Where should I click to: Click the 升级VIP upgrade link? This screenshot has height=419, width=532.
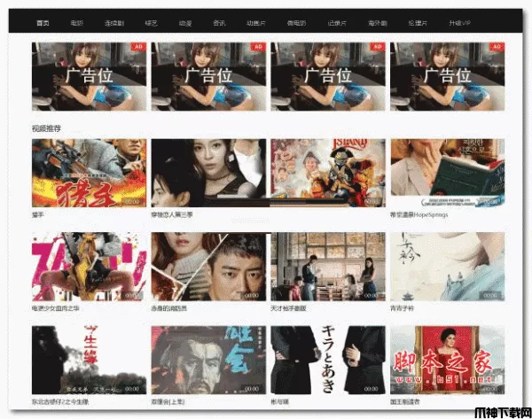[459, 23]
